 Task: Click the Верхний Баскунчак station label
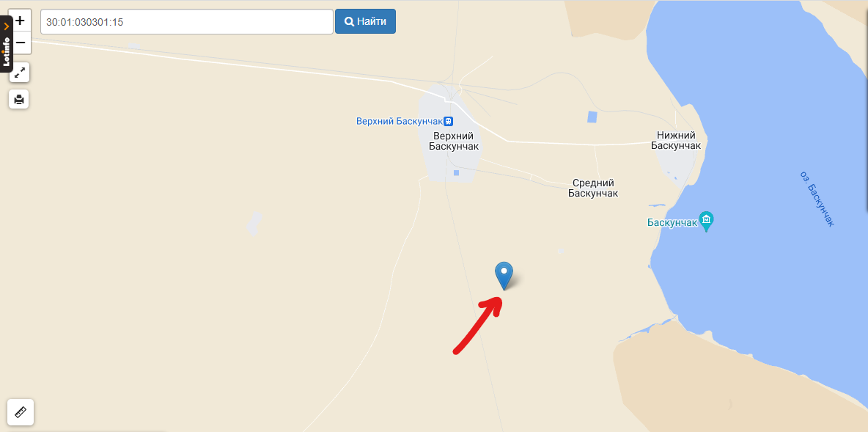tap(400, 121)
